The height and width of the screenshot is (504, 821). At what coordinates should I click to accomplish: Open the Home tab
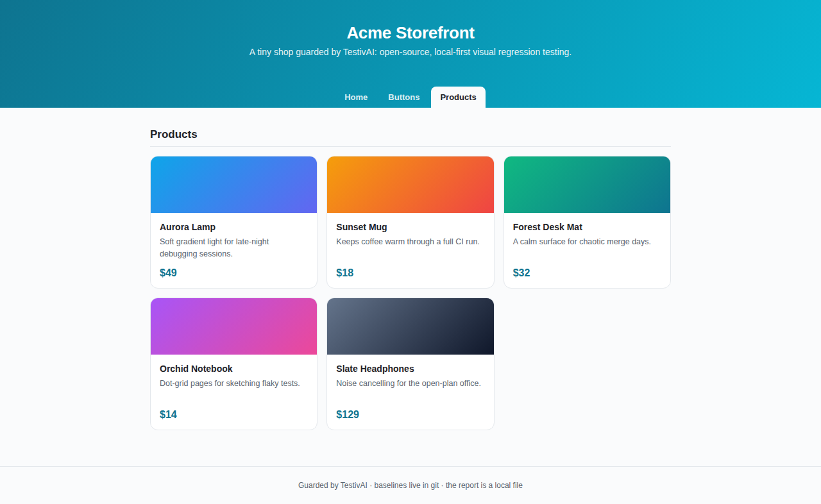point(356,97)
